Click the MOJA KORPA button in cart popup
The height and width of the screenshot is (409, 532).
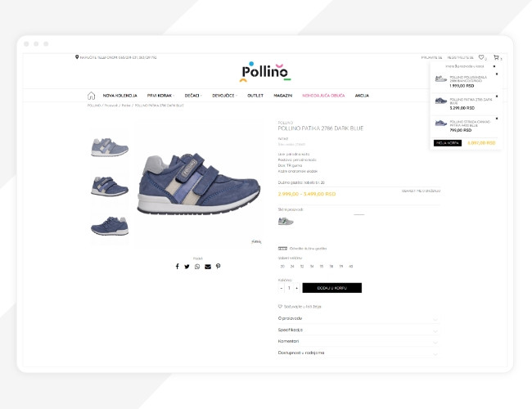click(x=448, y=143)
